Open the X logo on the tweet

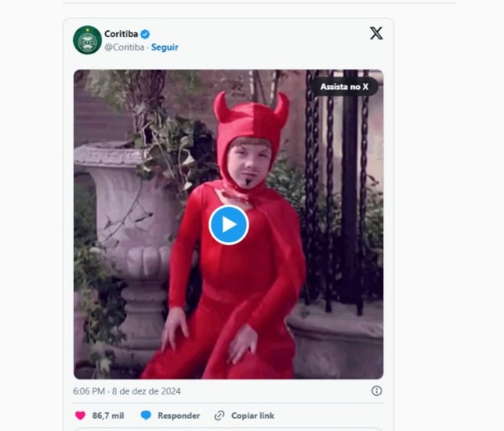376,33
